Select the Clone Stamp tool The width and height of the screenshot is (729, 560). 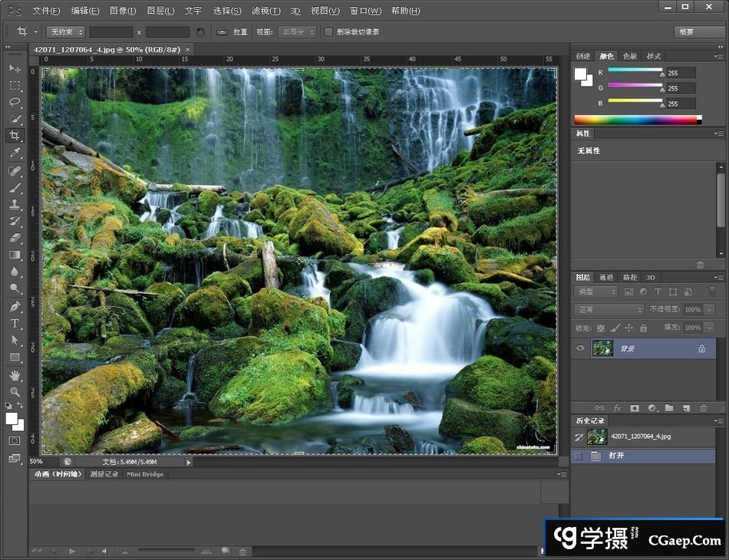(x=15, y=203)
